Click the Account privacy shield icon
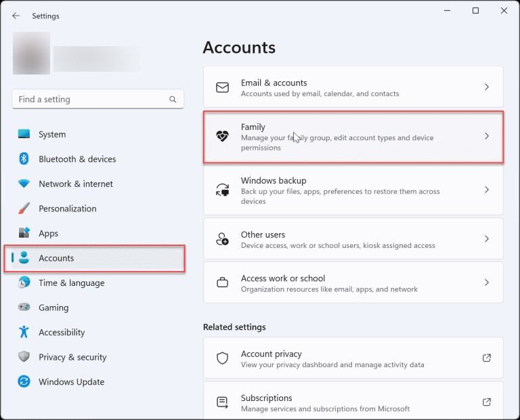The height and width of the screenshot is (420, 520). pyautogui.click(x=222, y=358)
